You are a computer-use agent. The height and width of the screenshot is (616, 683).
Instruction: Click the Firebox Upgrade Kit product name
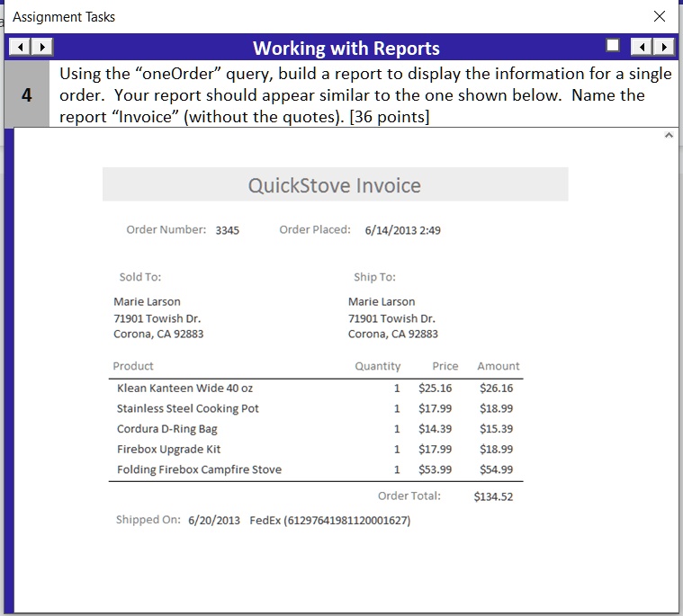pyautogui.click(x=168, y=449)
